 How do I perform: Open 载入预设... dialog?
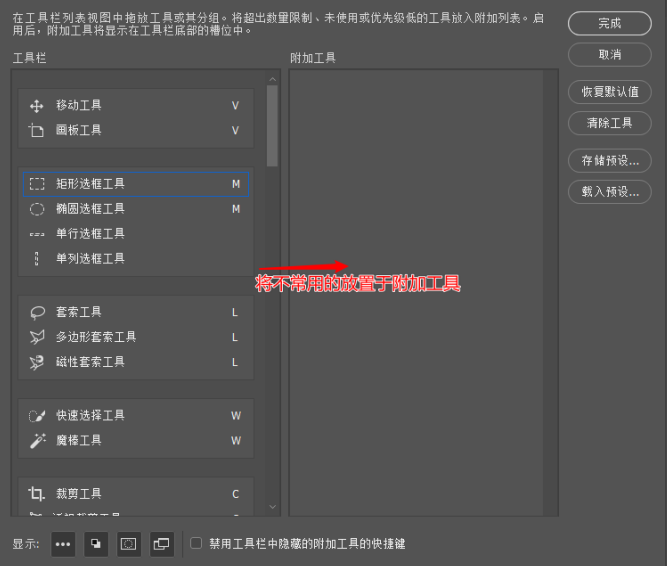tap(610, 192)
